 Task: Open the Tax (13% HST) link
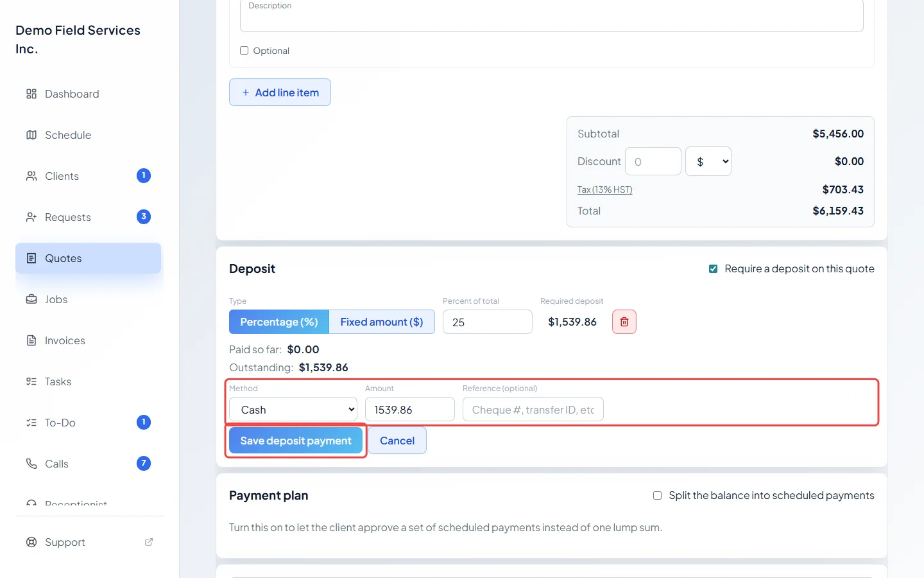click(x=605, y=189)
